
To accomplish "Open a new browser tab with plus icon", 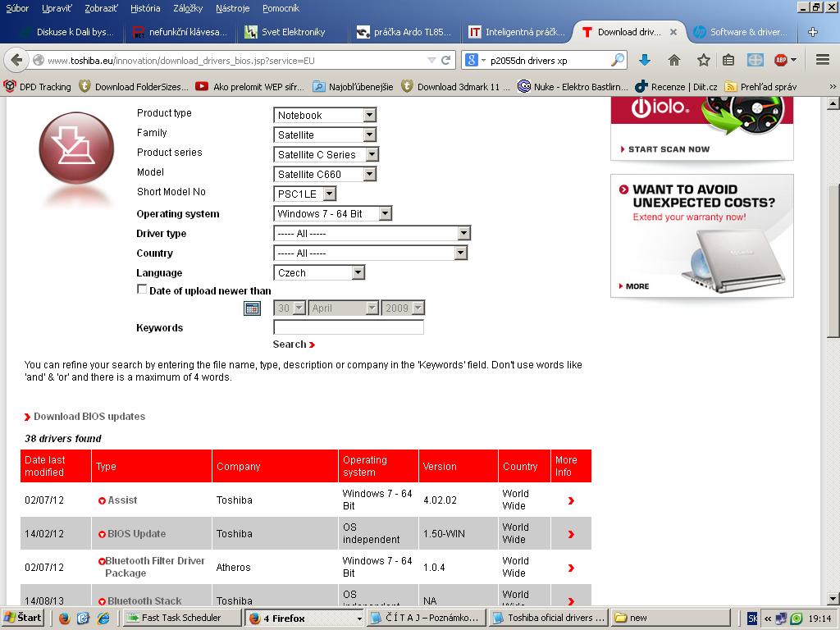I will click(x=813, y=32).
